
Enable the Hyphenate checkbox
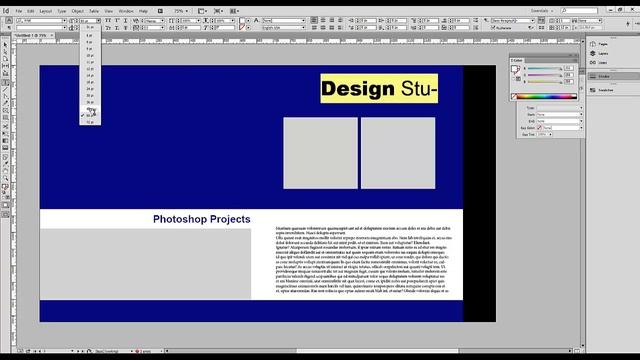click(x=493, y=28)
